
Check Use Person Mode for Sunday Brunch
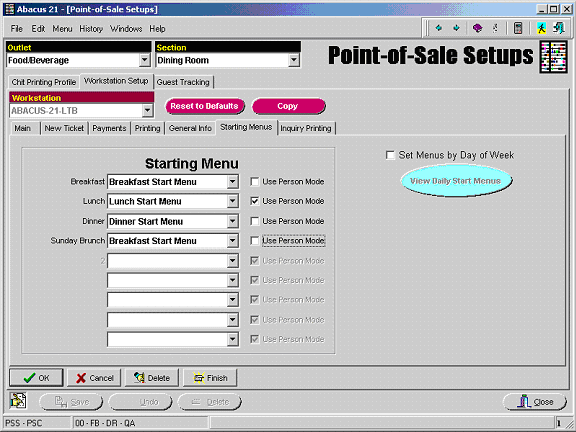tap(255, 241)
